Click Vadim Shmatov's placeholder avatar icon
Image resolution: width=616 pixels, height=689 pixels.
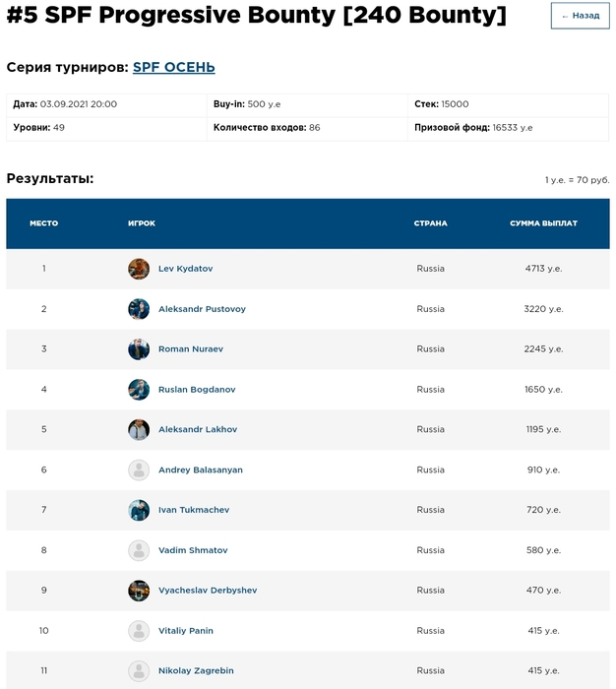coord(139,550)
